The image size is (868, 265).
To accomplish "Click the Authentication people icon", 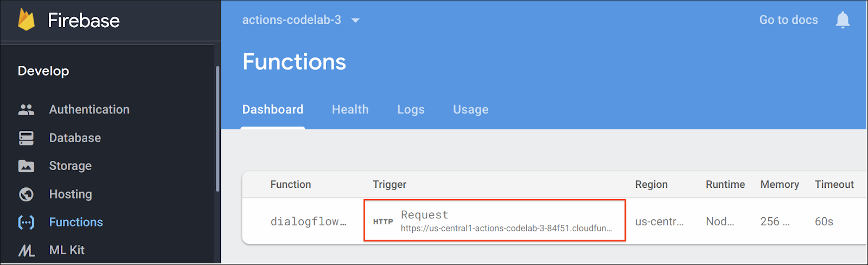I will click(x=26, y=110).
